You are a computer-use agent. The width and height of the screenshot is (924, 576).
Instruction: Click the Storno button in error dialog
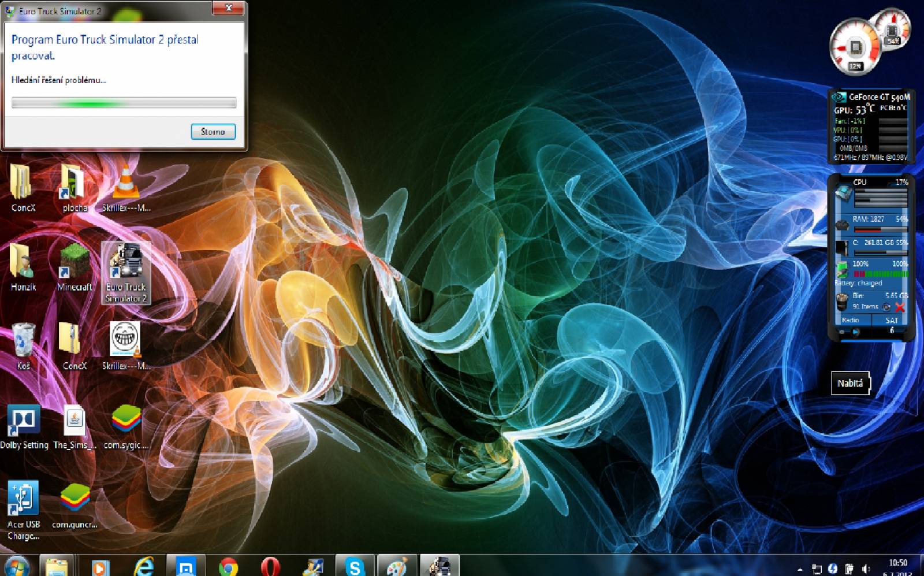tap(213, 132)
